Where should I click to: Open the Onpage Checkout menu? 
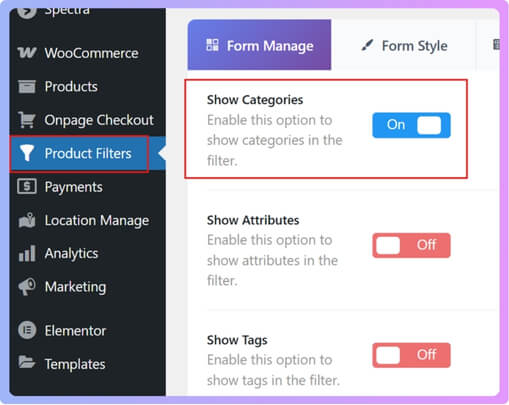point(87,120)
